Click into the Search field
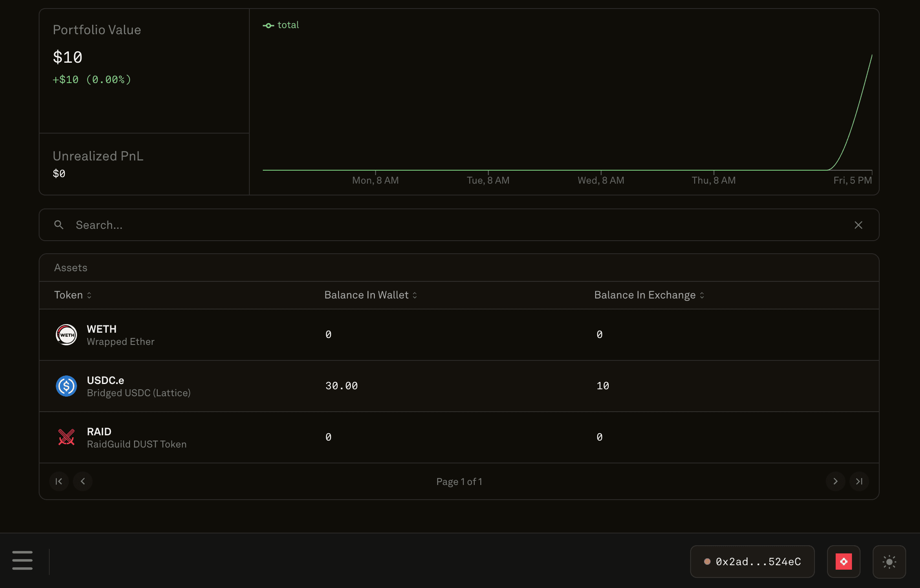 [x=448, y=225]
